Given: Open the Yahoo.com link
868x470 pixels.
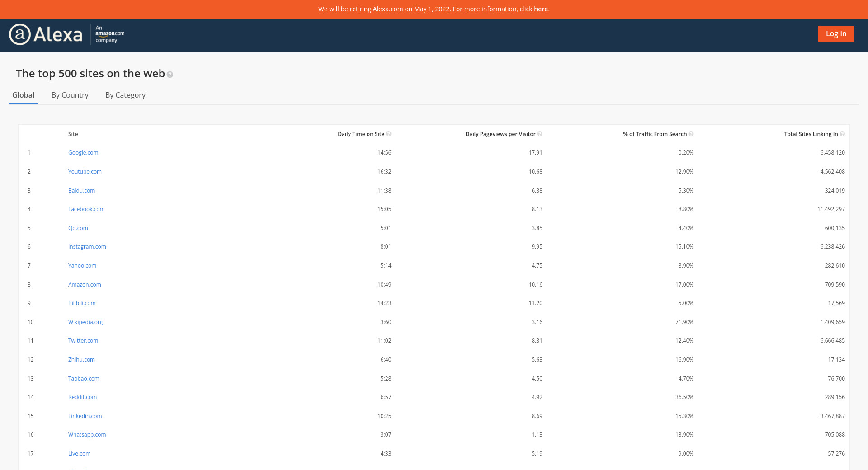Looking at the screenshot, I should pos(82,266).
